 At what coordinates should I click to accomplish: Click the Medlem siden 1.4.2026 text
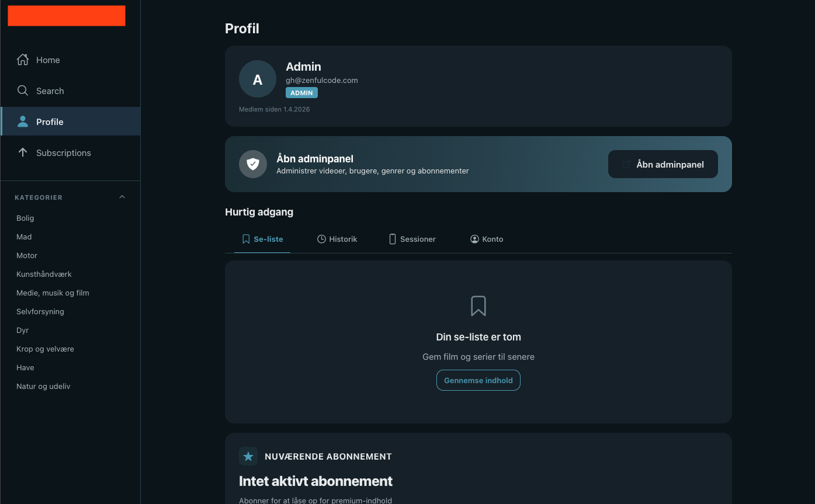pyautogui.click(x=275, y=109)
